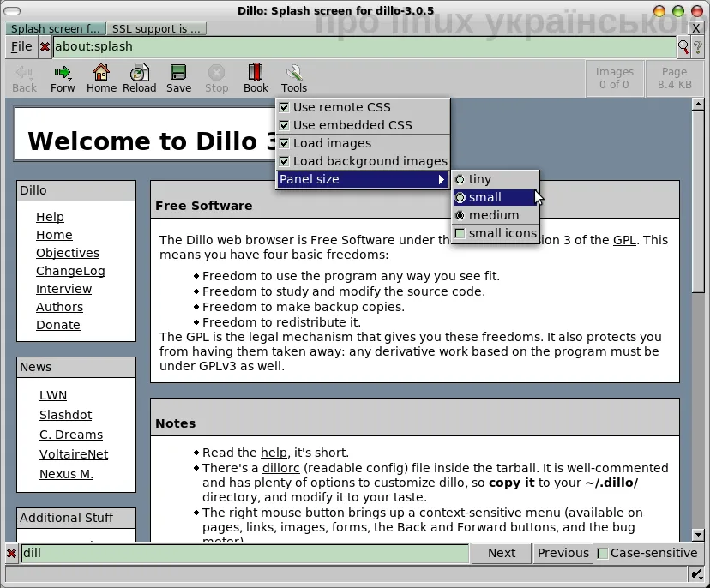Screen dimensions: 710x588
Task: Open the VoltaireNet link
Action: coord(74,454)
